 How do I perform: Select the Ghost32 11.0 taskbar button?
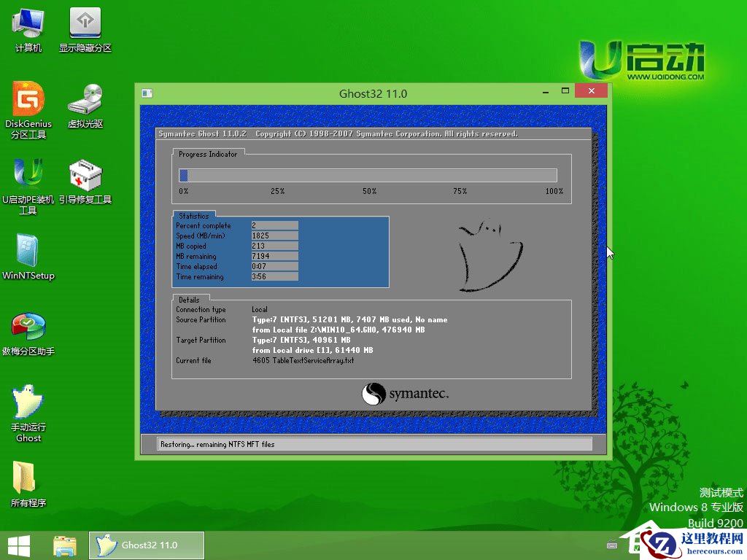click(146, 545)
